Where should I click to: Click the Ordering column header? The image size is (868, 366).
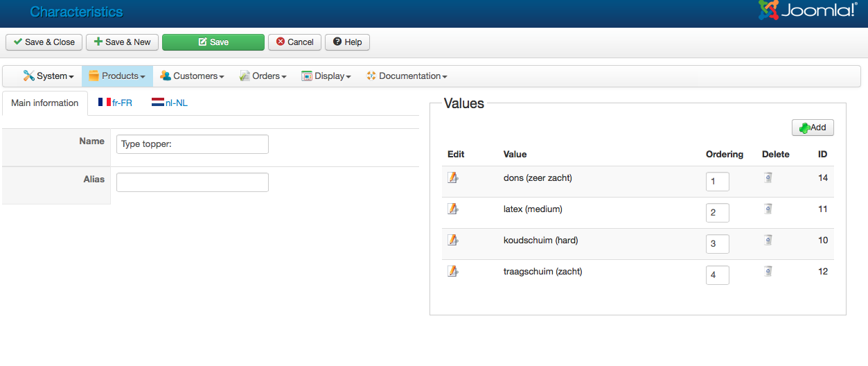725,154
